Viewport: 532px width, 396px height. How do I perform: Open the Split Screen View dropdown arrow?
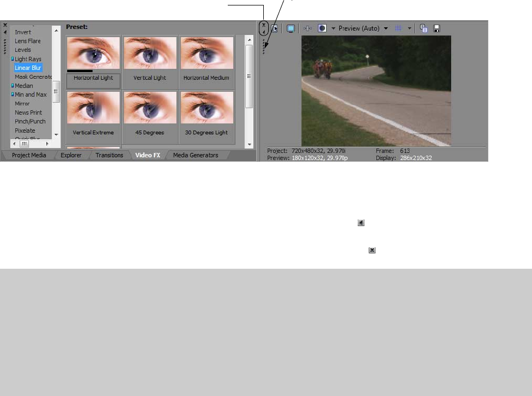tap(333, 28)
